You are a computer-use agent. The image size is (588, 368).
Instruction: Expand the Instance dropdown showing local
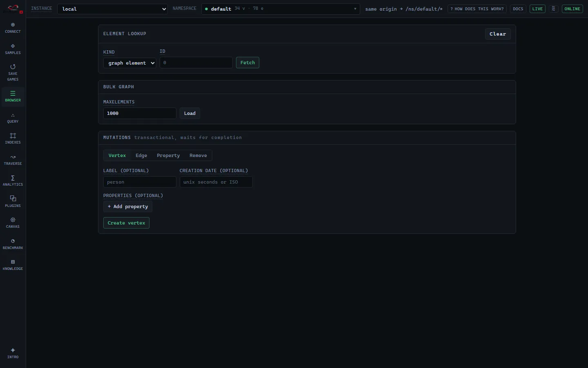click(x=112, y=9)
